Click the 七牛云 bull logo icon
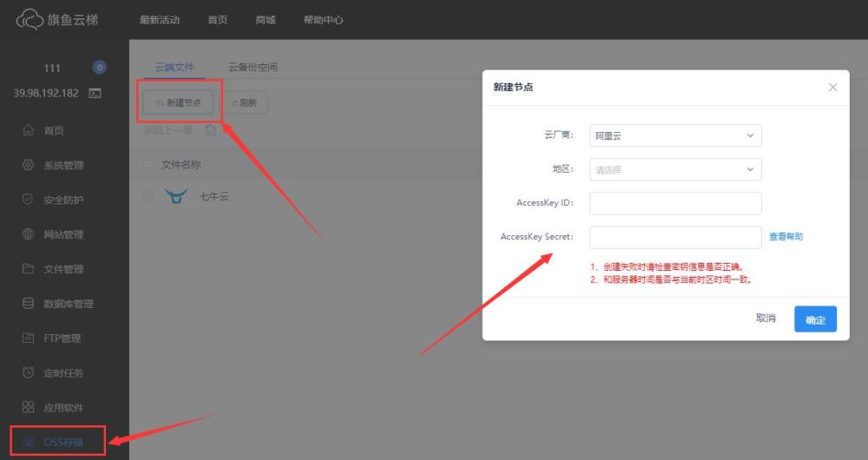 coord(176,196)
